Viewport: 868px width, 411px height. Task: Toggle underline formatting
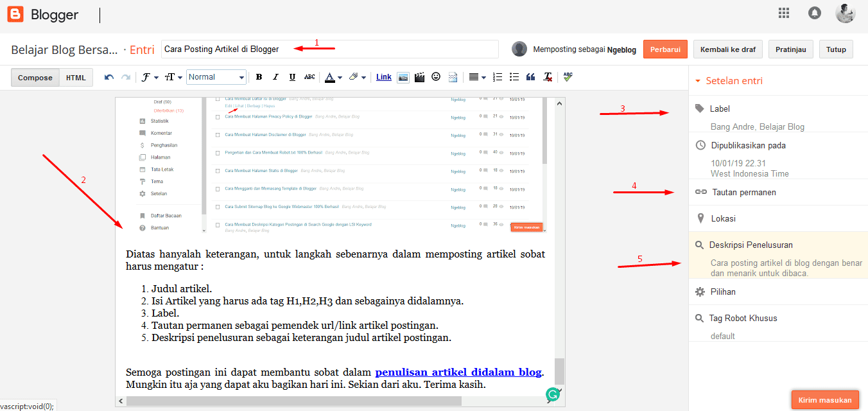(292, 76)
